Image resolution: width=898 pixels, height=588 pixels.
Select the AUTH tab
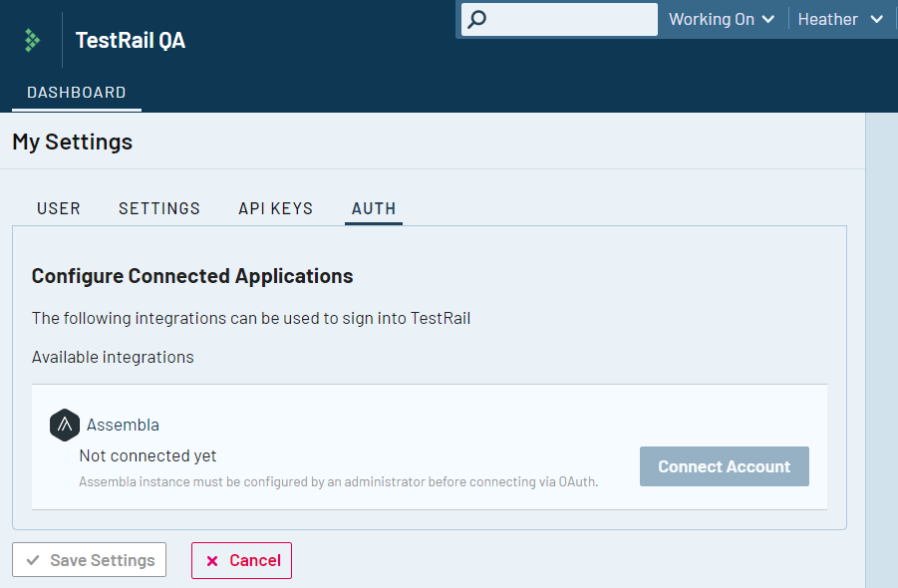(374, 208)
